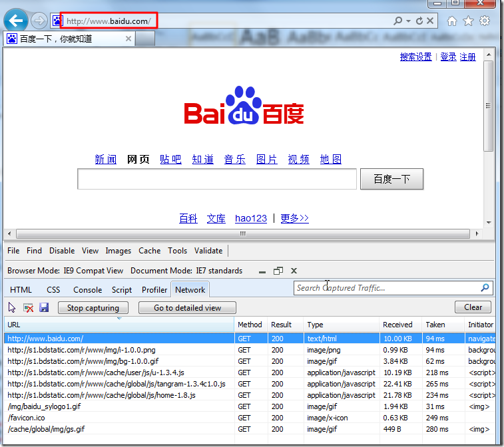Click the 登录 link

coord(448,57)
